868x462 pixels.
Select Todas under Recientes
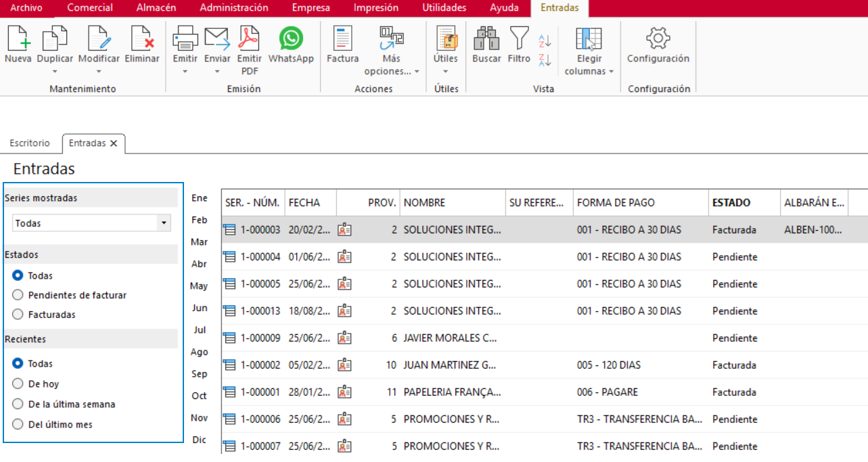point(18,364)
